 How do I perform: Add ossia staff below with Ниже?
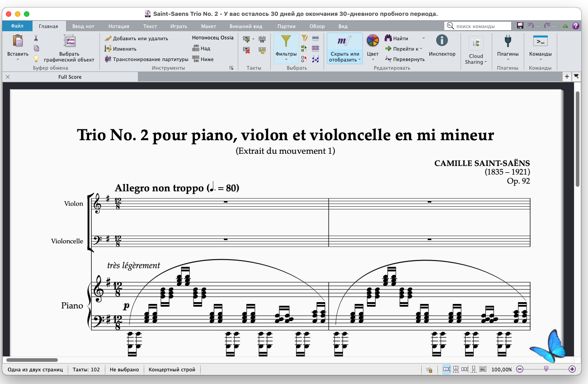[x=203, y=59]
